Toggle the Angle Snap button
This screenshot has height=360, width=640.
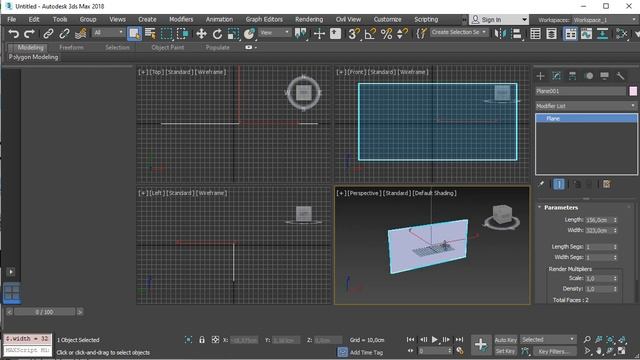pos(370,33)
